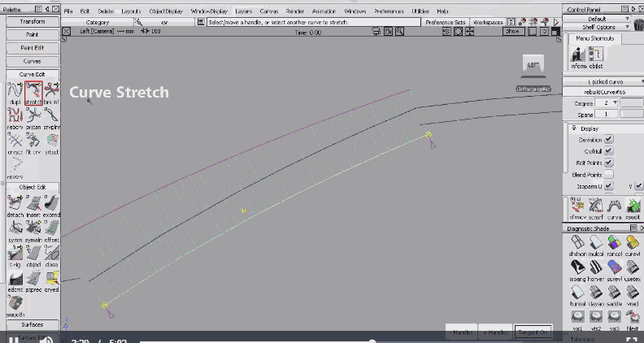The height and width of the screenshot is (343, 644).
Task: Click the magnifier look-at icon in view bar
Action: tap(399, 31)
